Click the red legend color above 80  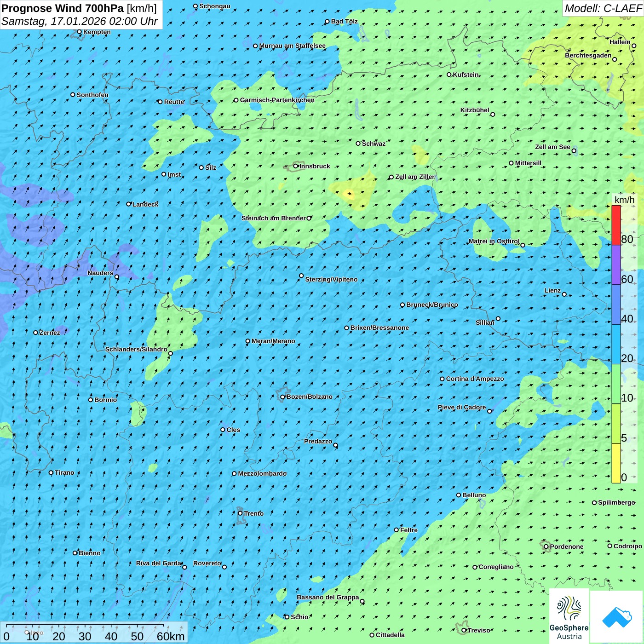pos(616,225)
